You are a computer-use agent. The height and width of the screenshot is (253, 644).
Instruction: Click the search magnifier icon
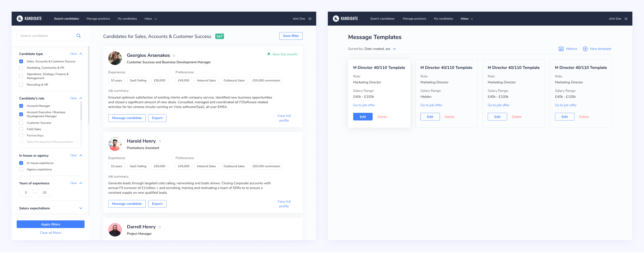tap(78, 36)
